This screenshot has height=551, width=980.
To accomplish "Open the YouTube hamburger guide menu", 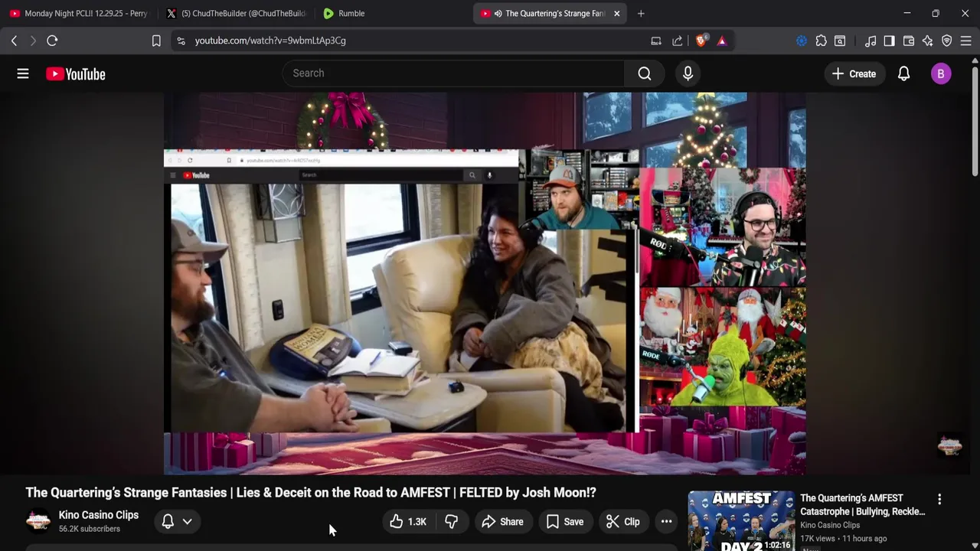I will pyautogui.click(x=23, y=73).
